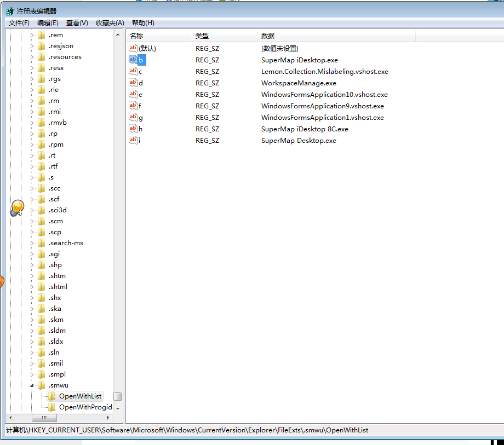Click the string value icon for entry c

(133, 72)
